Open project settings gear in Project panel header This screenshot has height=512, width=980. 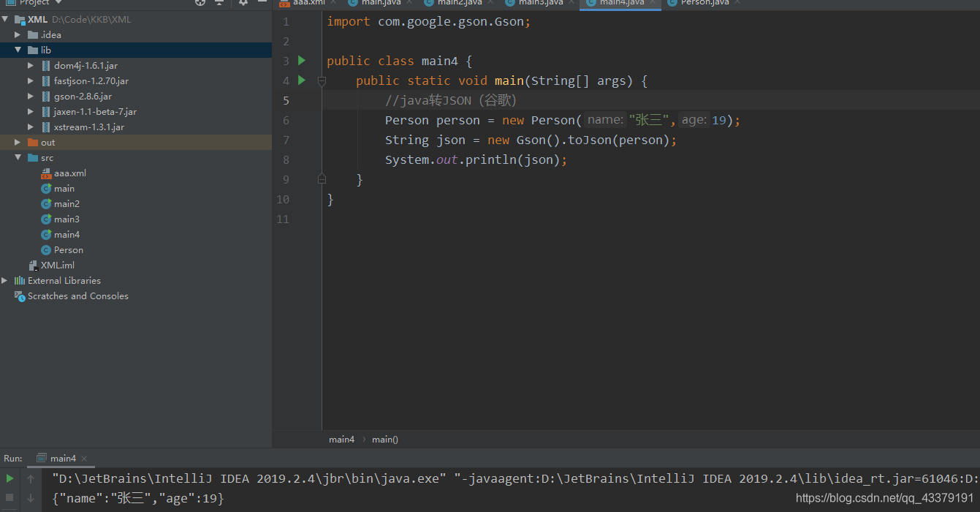[x=243, y=3]
